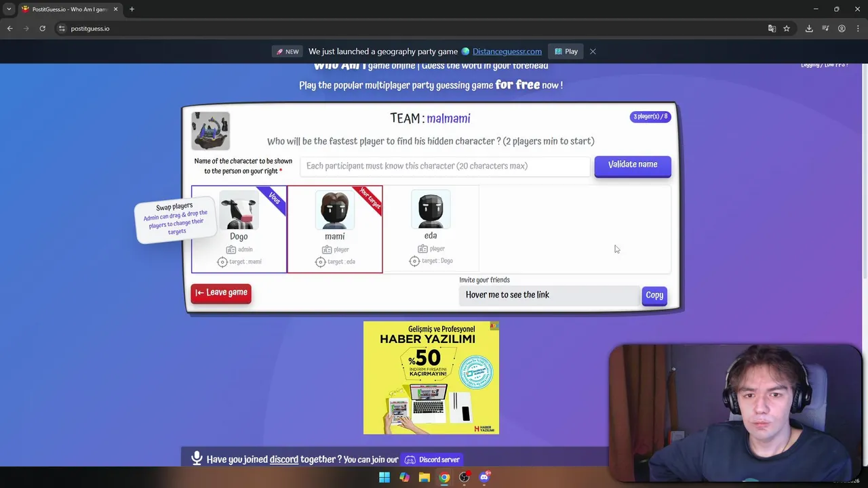Click the NEW rocket badge
Image resolution: width=868 pixels, height=488 pixels.
coord(288,52)
